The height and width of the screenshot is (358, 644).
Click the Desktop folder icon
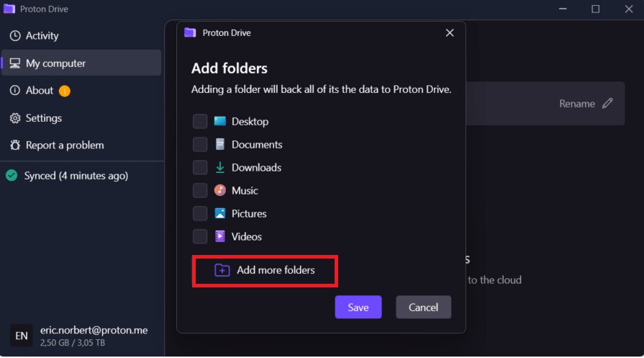[220, 121]
